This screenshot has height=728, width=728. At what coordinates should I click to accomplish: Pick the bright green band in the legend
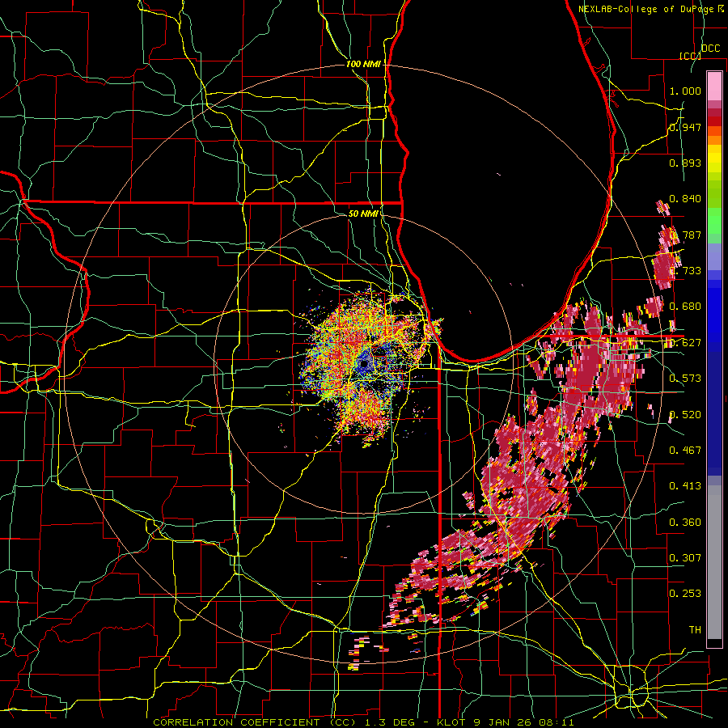(714, 221)
